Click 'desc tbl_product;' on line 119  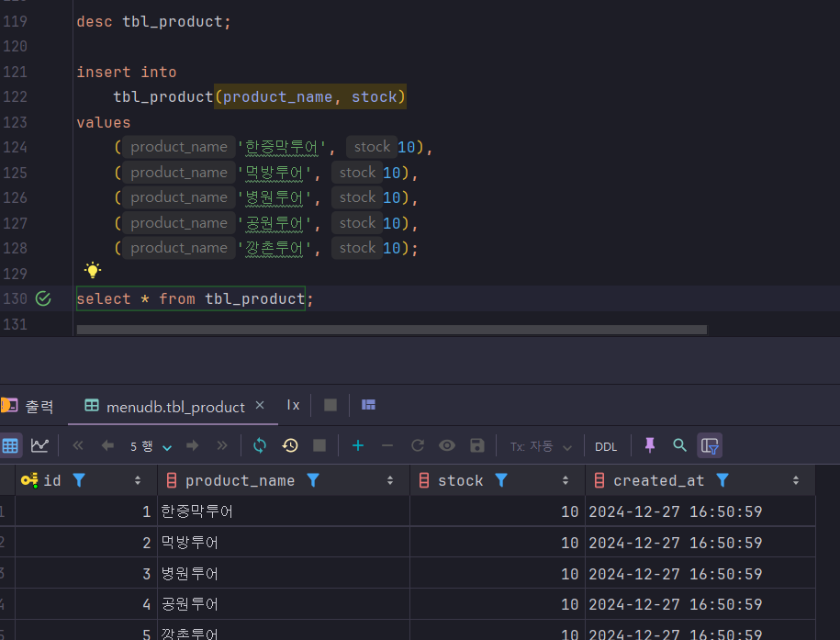click(x=153, y=22)
